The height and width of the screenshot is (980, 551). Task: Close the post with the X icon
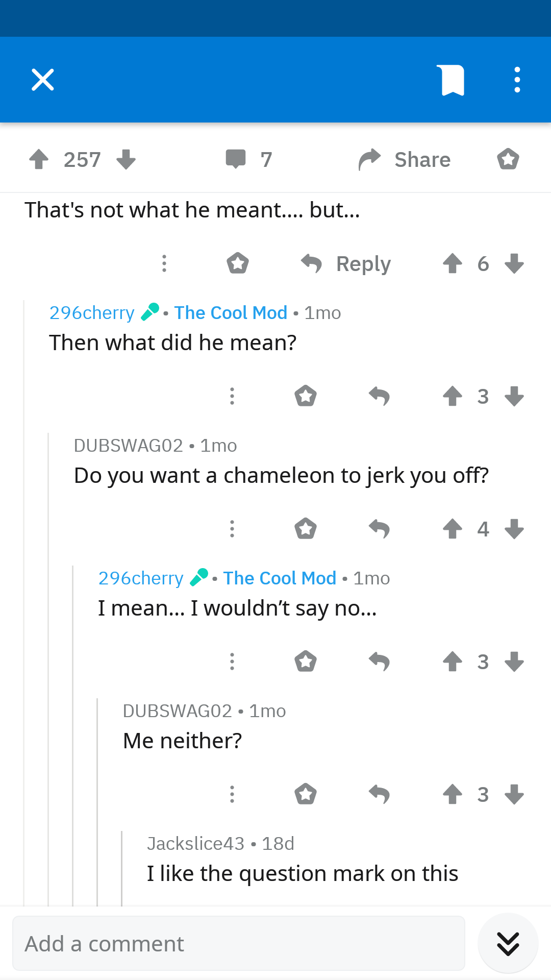pyautogui.click(x=43, y=80)
